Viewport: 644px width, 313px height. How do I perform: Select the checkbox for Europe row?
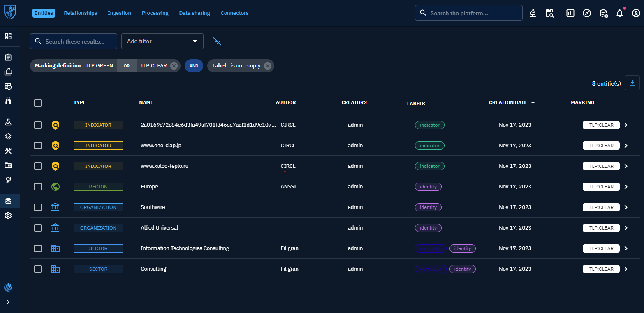(x=38, y=187)
